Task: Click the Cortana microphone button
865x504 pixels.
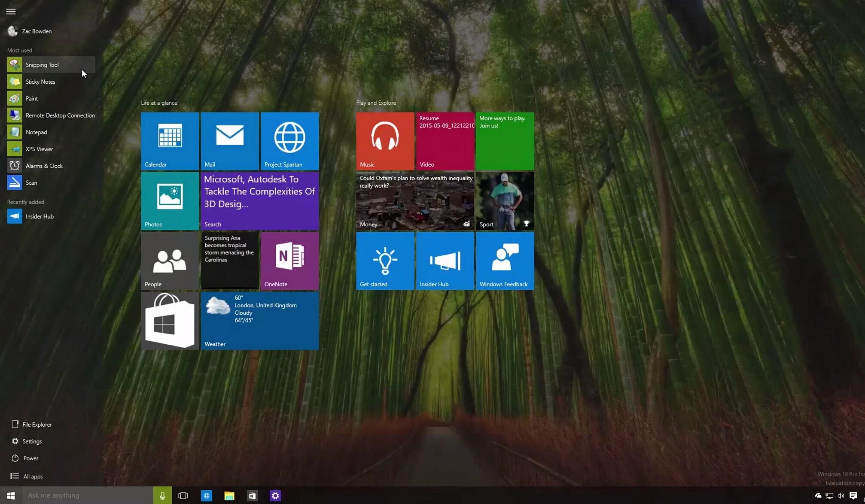Action: 162,495
